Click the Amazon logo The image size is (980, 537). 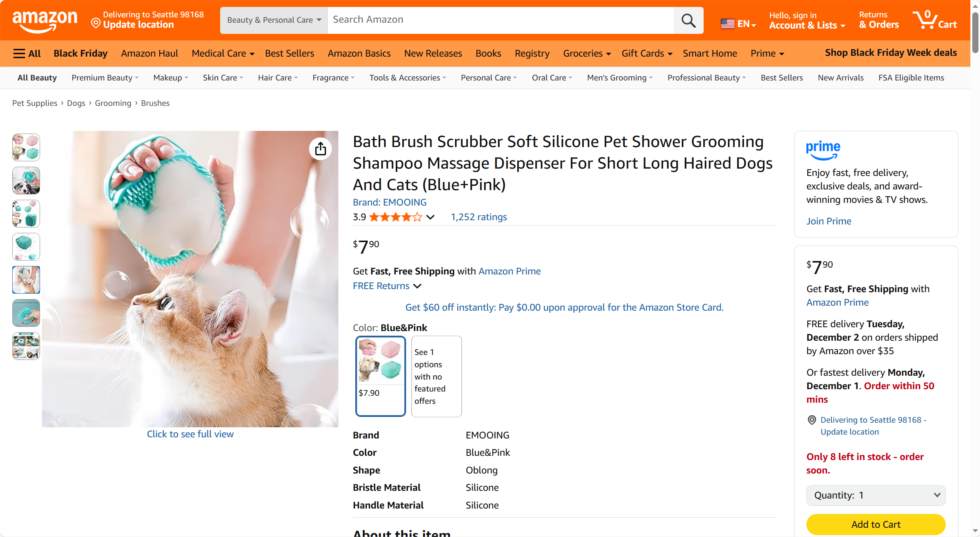(x=45, y=20)
